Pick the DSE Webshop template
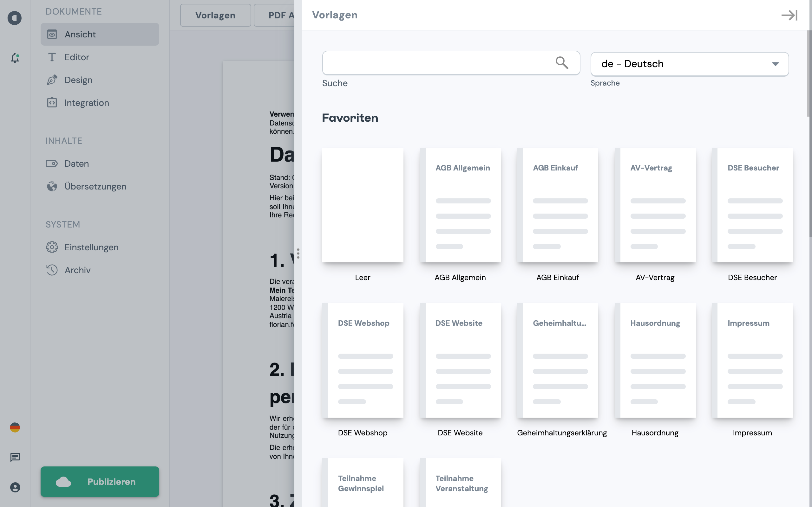 [362, 361]
